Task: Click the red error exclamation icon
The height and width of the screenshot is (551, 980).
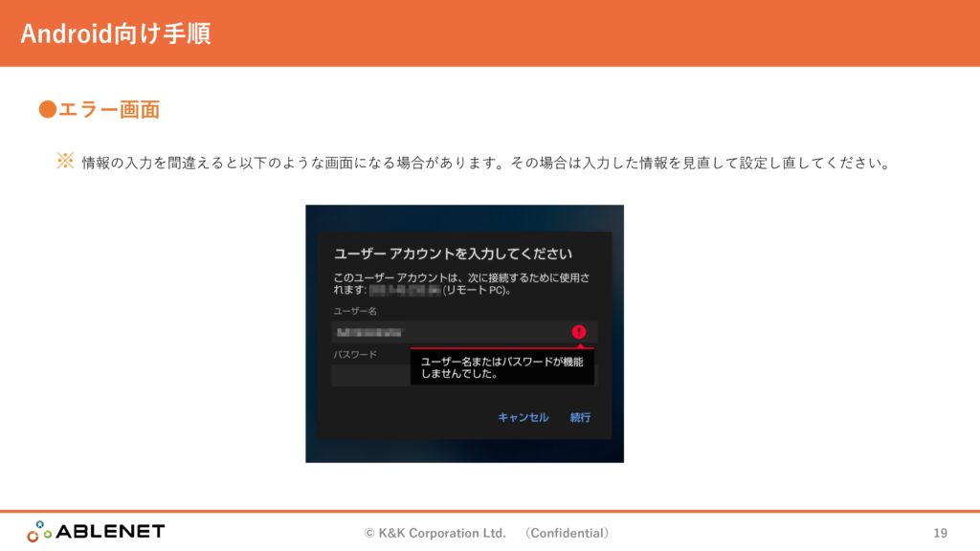Action: coord(578,332)
